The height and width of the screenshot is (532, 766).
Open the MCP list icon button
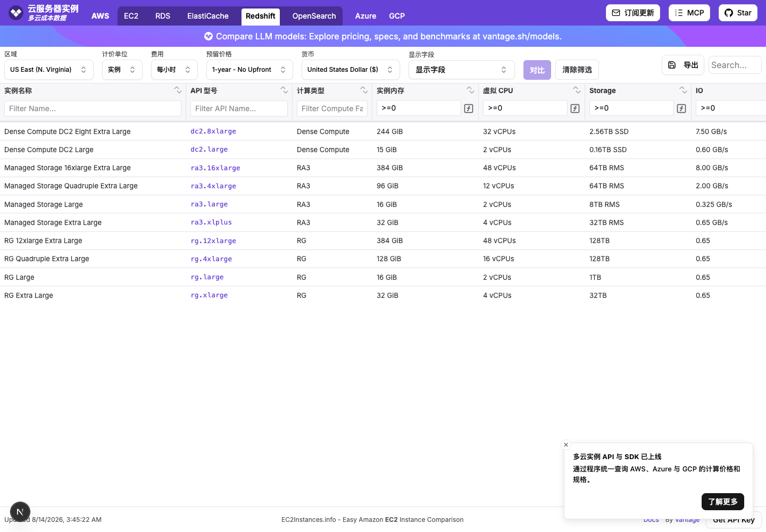click(679, 13)
